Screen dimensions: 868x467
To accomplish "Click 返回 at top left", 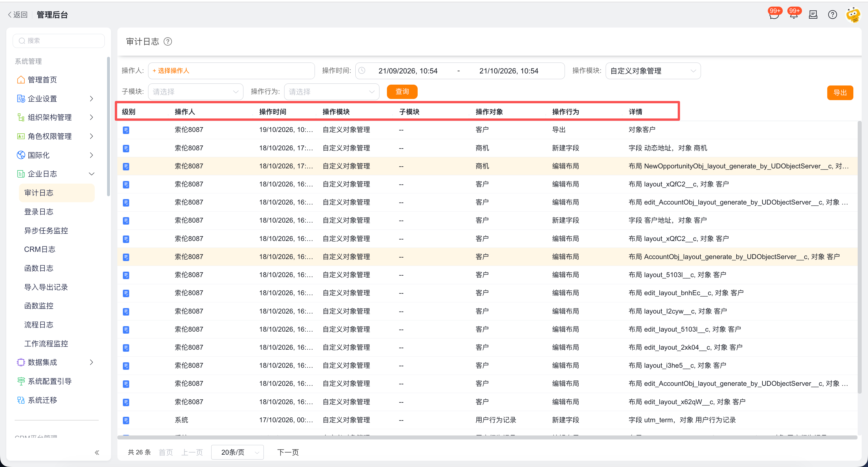I will pos(18,14).
